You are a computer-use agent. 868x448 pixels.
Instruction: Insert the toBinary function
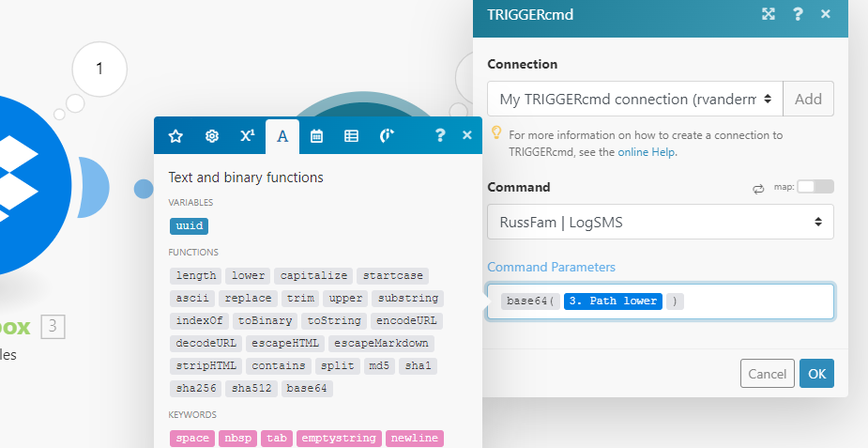tap(266, 320)
